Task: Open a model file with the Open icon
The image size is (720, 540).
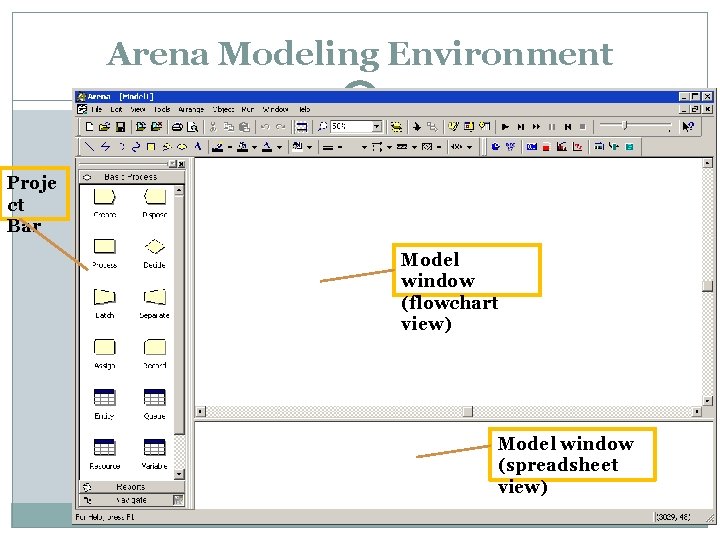Action: click(104, 127)
